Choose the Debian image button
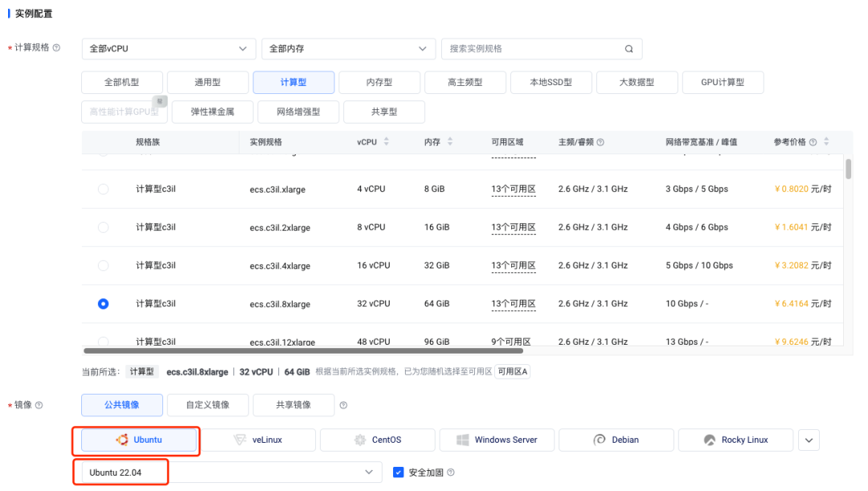868x491 pixels. pos(616,440)
